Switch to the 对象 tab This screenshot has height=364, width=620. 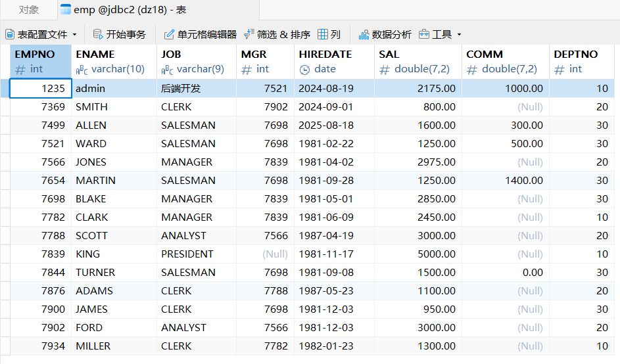[x=28, y=10]
